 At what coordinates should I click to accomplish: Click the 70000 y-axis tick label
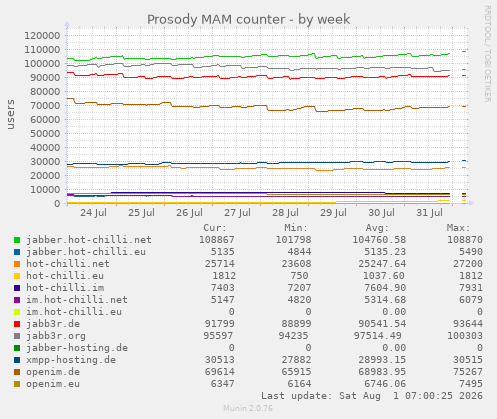45,106
